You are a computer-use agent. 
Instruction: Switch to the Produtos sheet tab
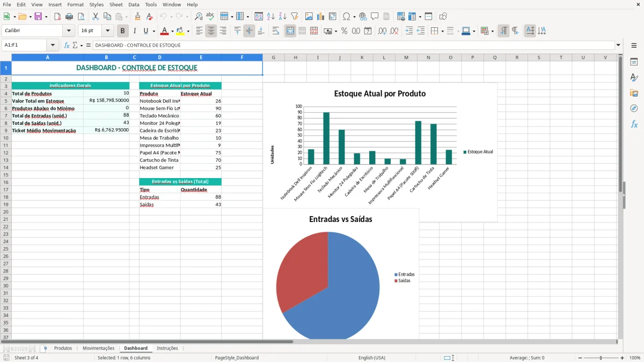pos(63,348)
